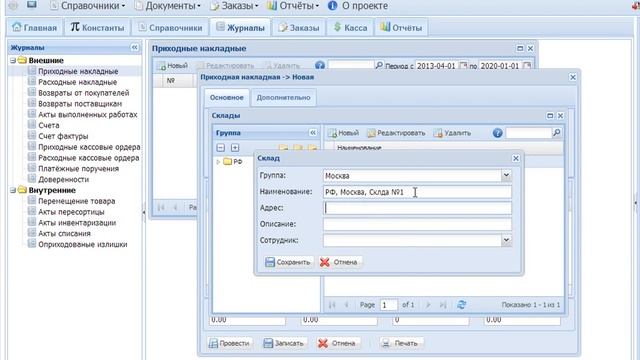Click Отмена at the invoice bottom
This screenshot has height=360, width=640.
pos(338,343)
